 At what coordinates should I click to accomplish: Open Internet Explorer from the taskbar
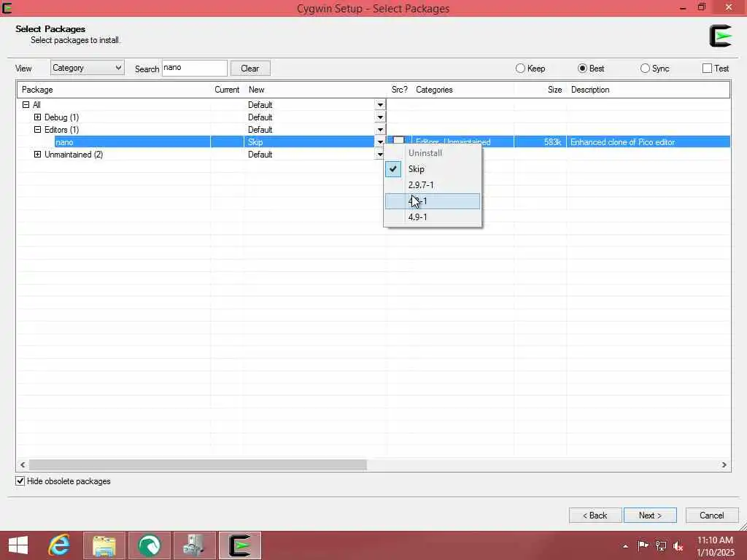click(59, 545)
